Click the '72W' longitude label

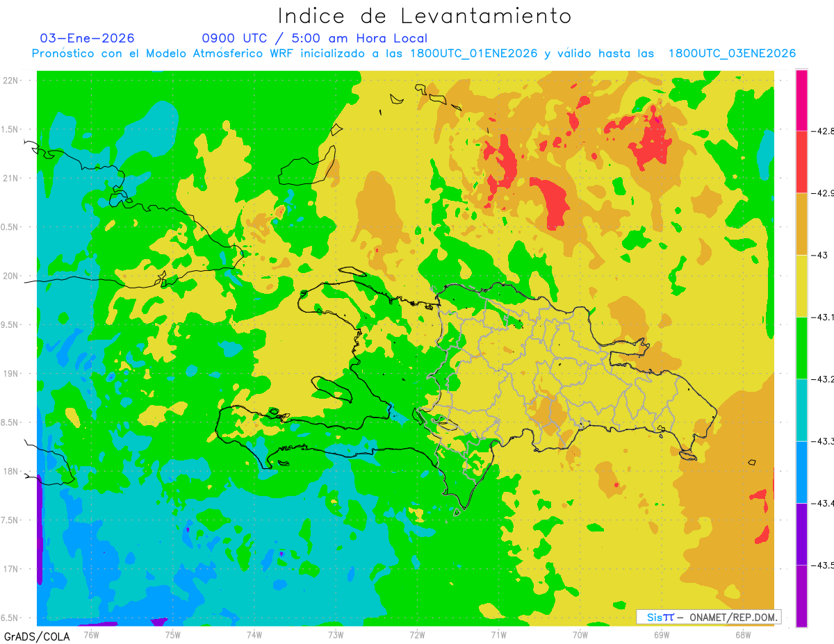[x=418, y=634]
